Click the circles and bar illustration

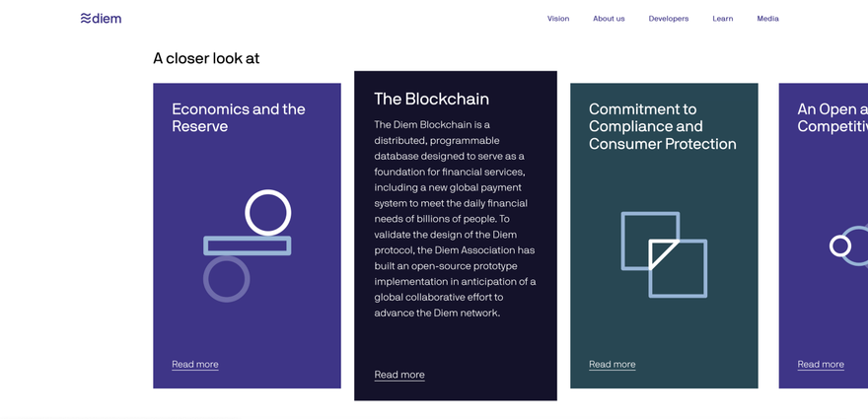(247, 245)
